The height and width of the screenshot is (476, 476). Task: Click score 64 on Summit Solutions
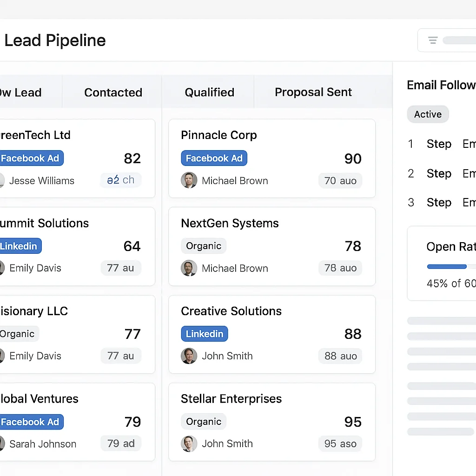(132, 246)
